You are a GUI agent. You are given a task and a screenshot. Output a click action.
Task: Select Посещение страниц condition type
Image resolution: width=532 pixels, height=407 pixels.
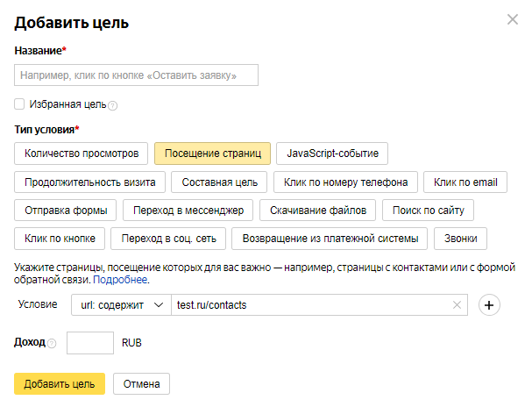click(212, 154)
